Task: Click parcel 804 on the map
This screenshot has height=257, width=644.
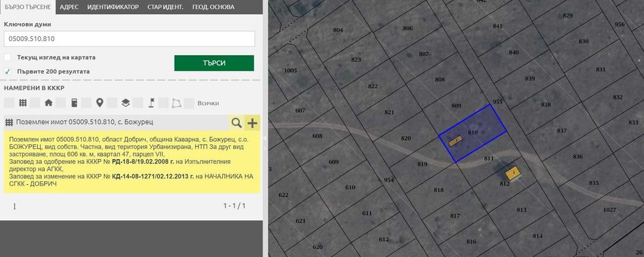Action: 338,30
